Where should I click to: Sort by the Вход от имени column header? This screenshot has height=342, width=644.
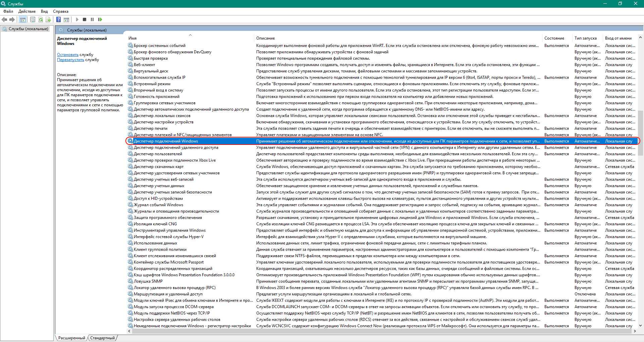(x=620, y=38)
